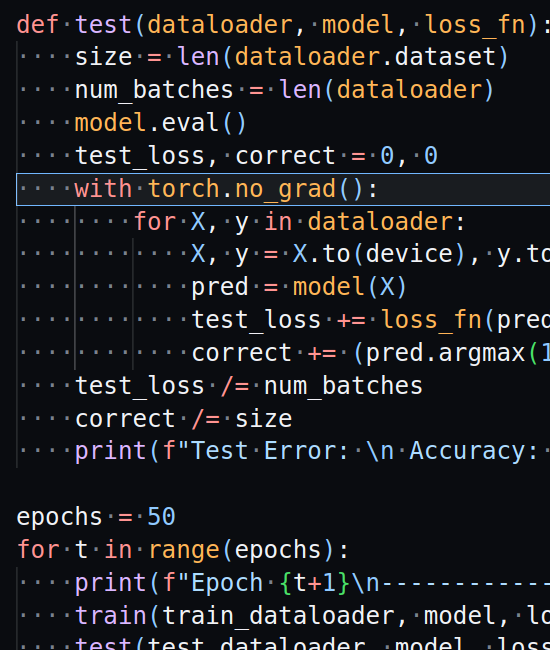Click 'range' in the for t loop
This screenshot has width=550, height=650.
(184, 550)
